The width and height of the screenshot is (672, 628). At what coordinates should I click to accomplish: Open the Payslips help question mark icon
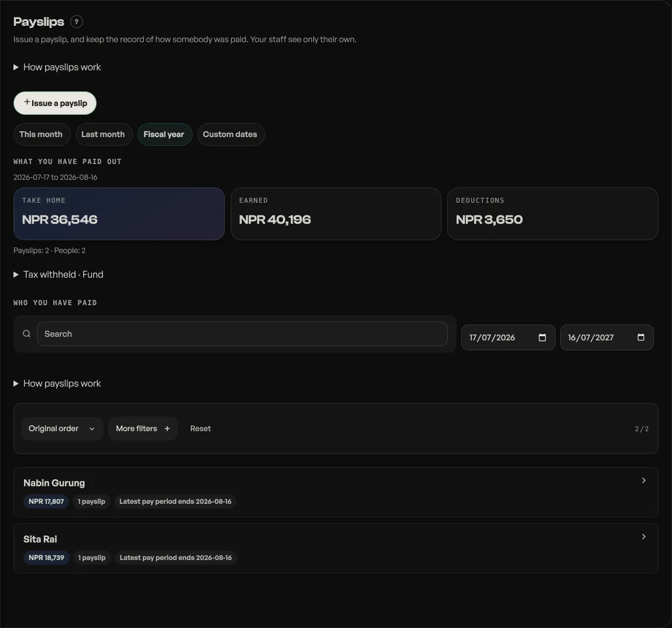(x=76, y=22)
